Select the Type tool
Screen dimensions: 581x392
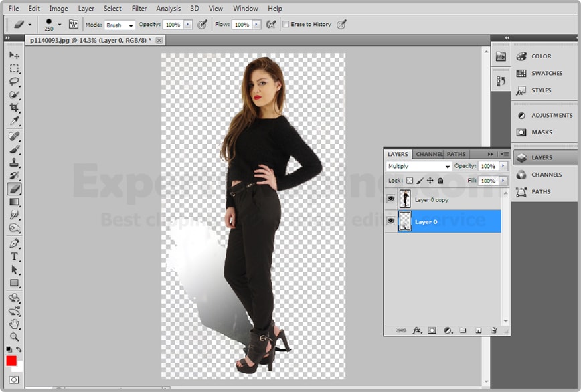coord(14,257)
